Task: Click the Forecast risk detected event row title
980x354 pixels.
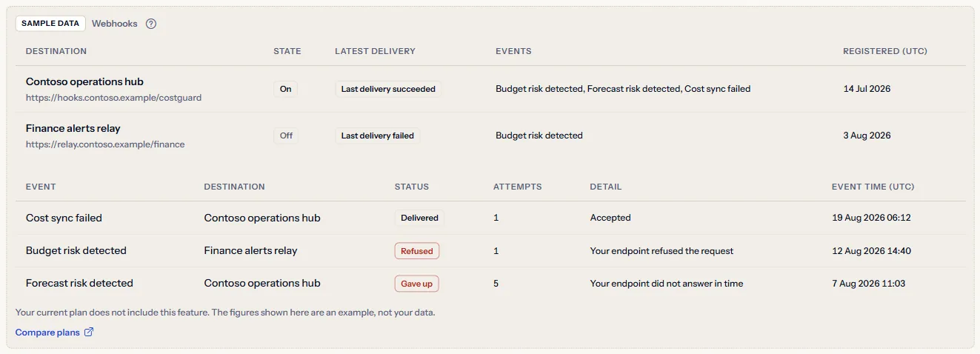Action: point(79,284)
